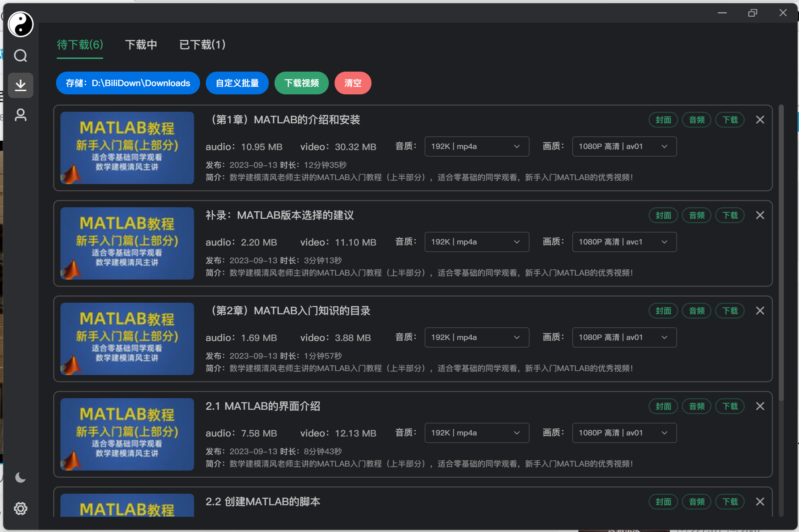This screenshot has height=532, width=799.
Task: Switch to the 下载中 tab
Action: [141, 44]
